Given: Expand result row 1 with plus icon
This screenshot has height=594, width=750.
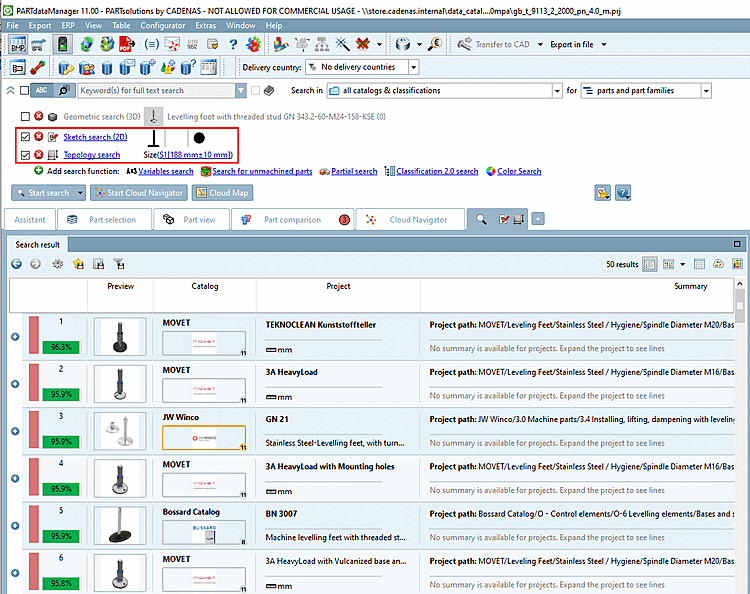Looking at the screenshot, I should 15,336.
